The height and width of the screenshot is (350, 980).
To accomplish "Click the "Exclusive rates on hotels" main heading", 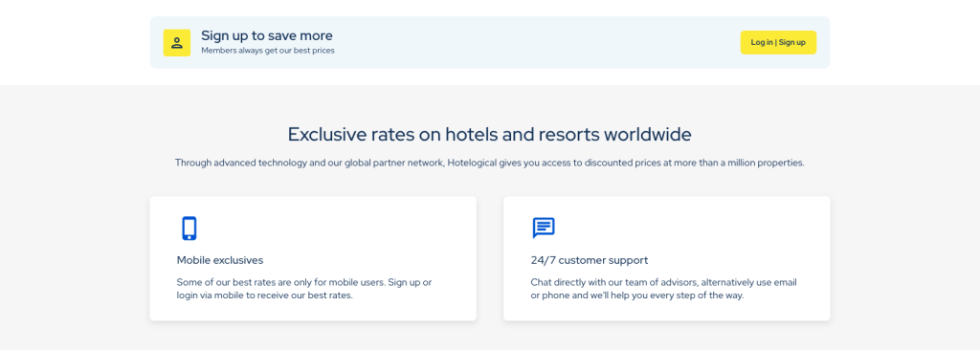I will (489, 135).
